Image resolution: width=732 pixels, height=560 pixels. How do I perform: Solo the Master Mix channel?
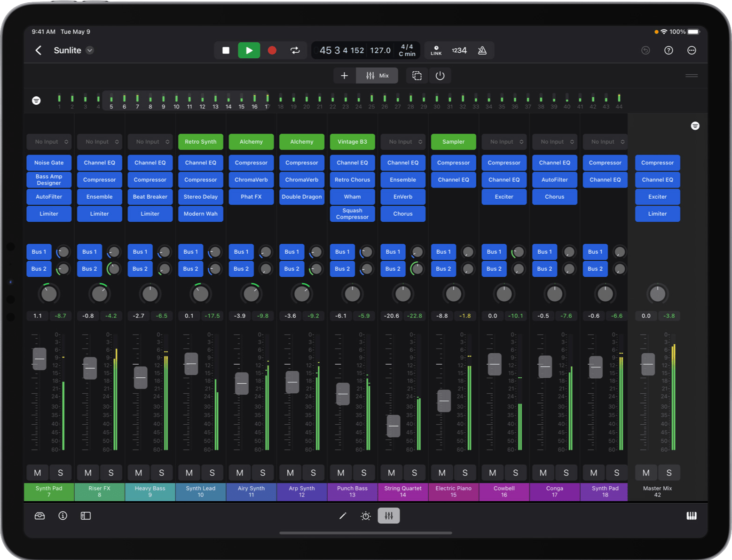point(669,473)
